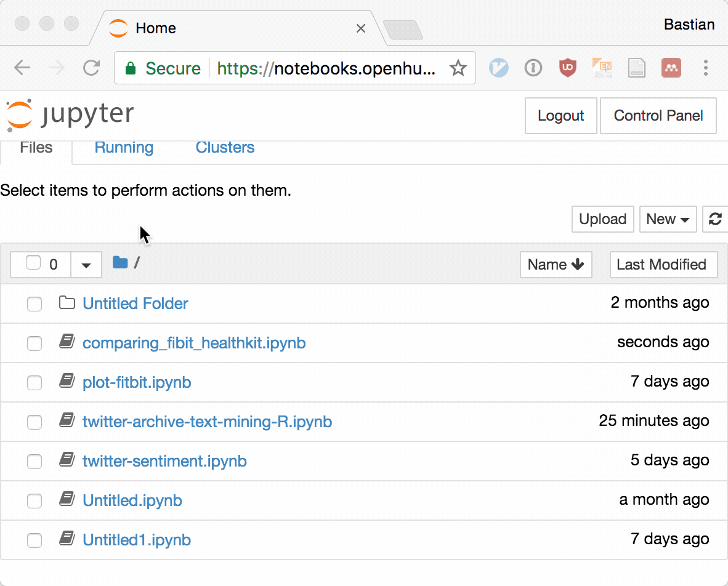This screenshot has height=586, width=728.
Task: Open plot-fitbit.ipynb notebook
Action: click(x=137, y=382)
